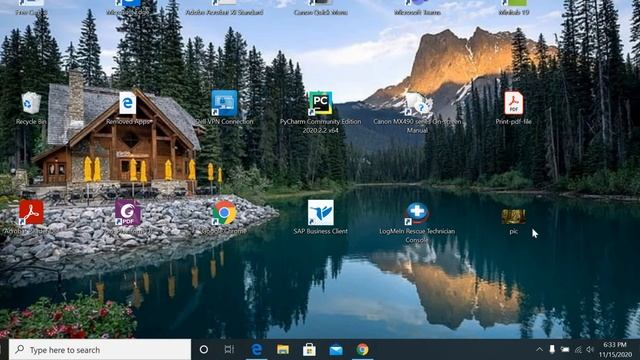Open Task View in the taskbar
This screenshot has width=640, height=360.
click(x=229, y=349)
